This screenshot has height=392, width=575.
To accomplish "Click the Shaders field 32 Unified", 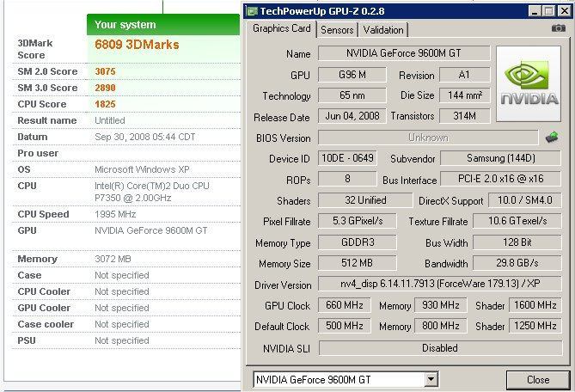I will click(365, 200).
